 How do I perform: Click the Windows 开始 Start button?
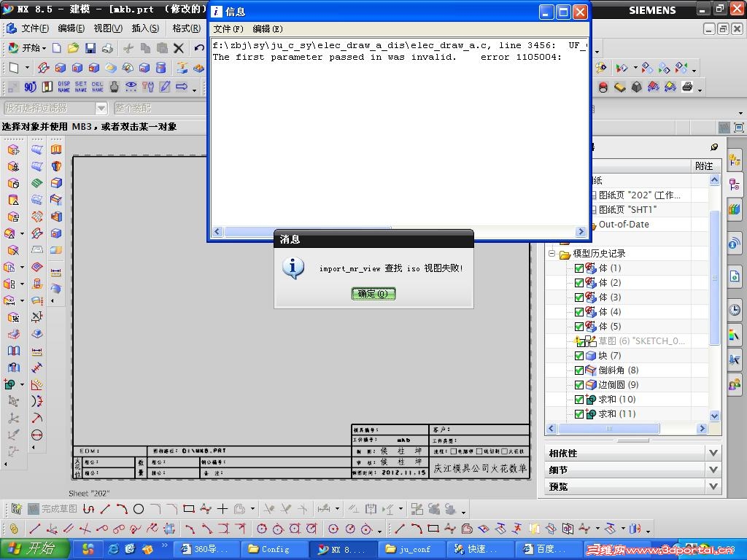click(34, 549)
